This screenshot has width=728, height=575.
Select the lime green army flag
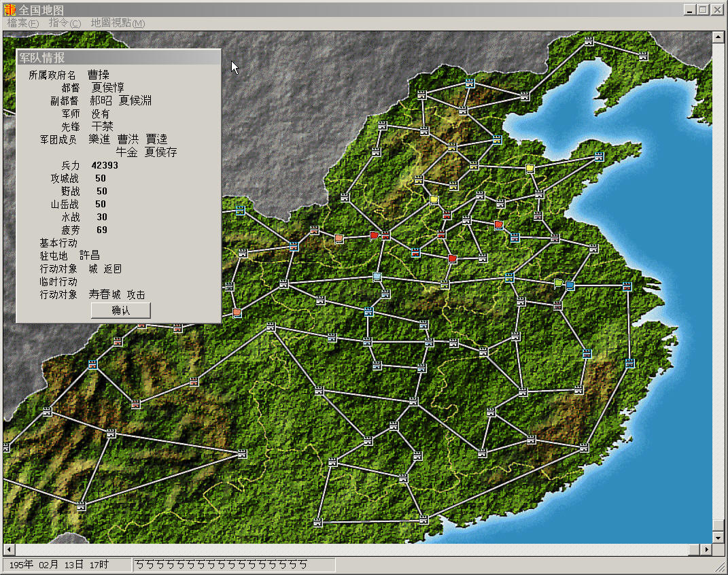pyautogui.click(x=559, y=283)
